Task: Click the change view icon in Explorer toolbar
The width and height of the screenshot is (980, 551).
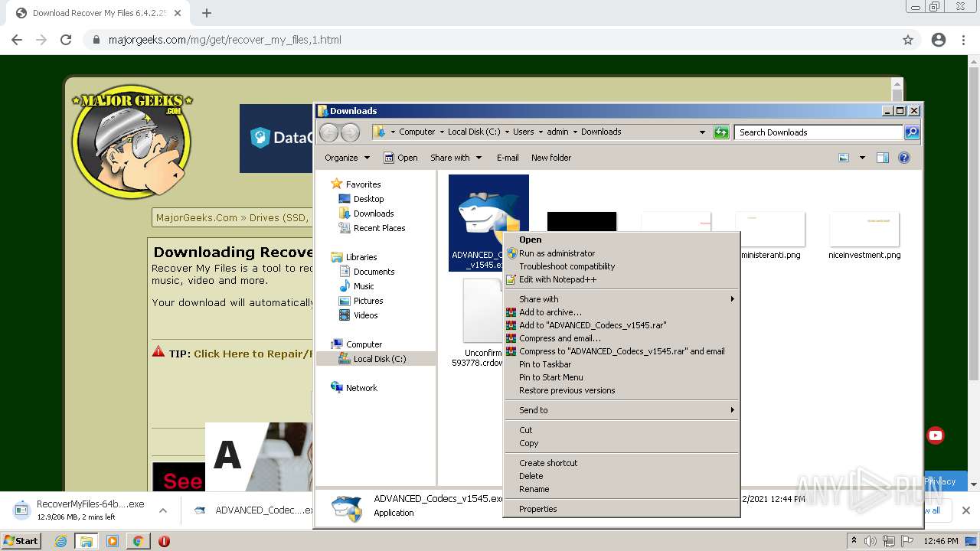Action: pos(844,158)
